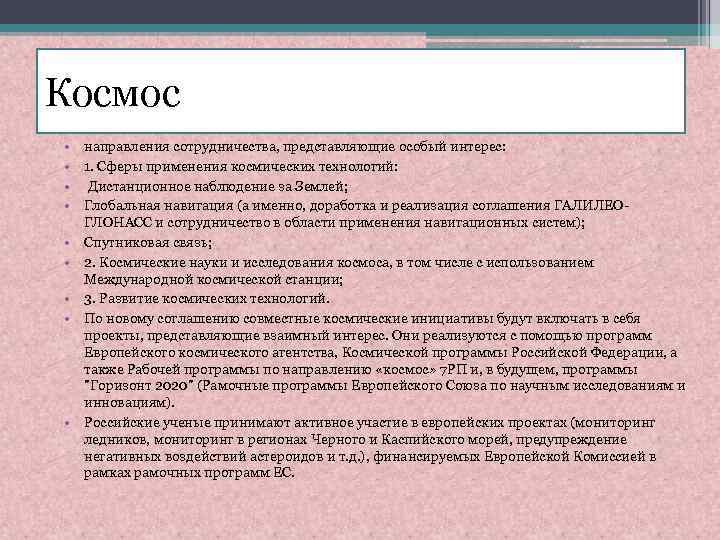
Task: Click the slide title "Космос"
Action: click(113, 94)
